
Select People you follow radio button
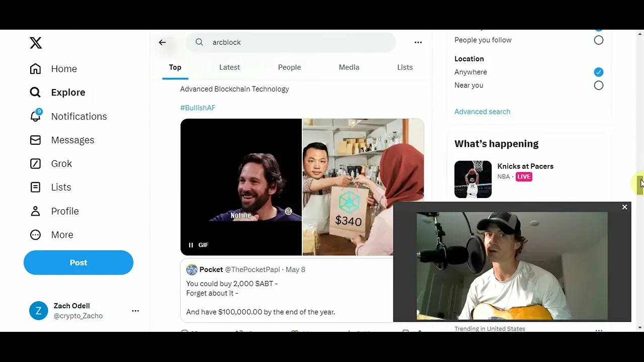coord(599,40)
